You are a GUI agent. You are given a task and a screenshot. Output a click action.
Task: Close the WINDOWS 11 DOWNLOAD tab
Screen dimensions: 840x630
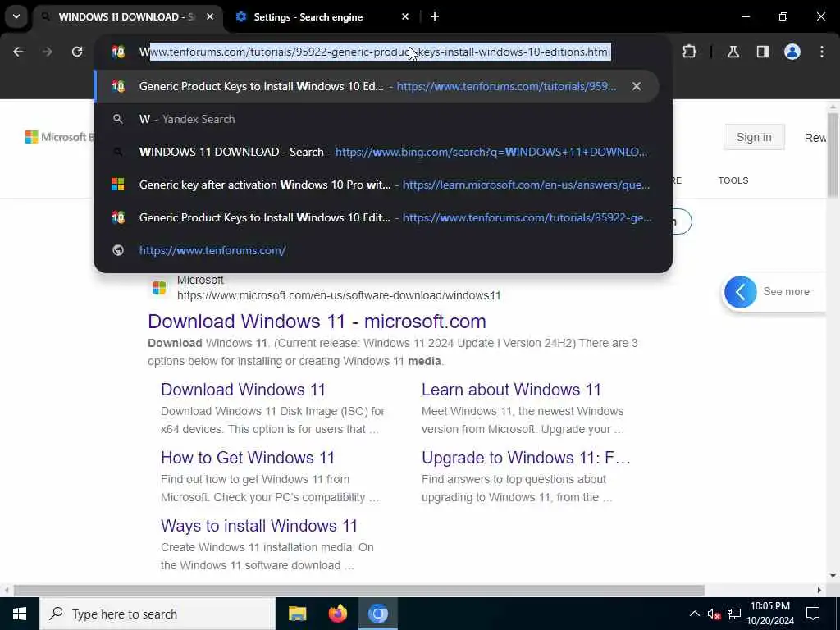click(210, 16)
